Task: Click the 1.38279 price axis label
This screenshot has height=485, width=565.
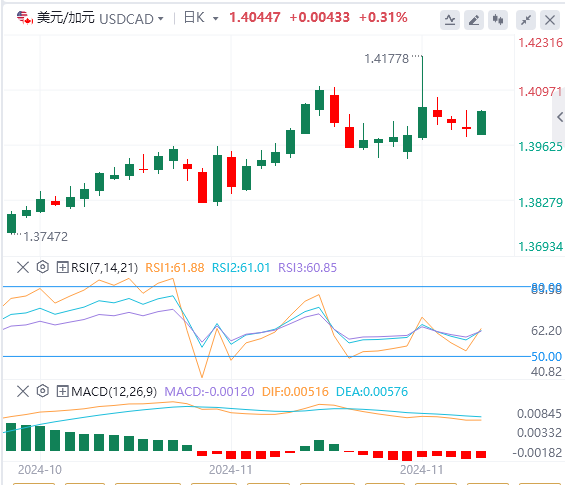Action: pyautogui.click(x=540, y=203)
